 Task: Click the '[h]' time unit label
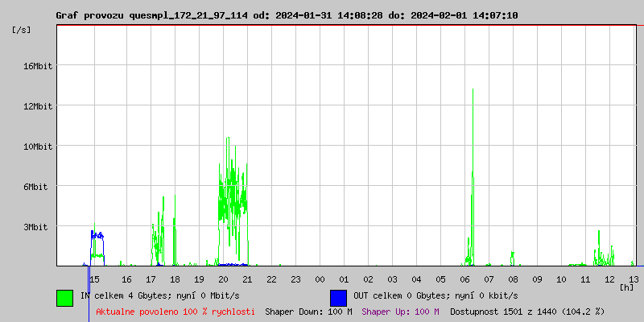click(x=627, y=287)
